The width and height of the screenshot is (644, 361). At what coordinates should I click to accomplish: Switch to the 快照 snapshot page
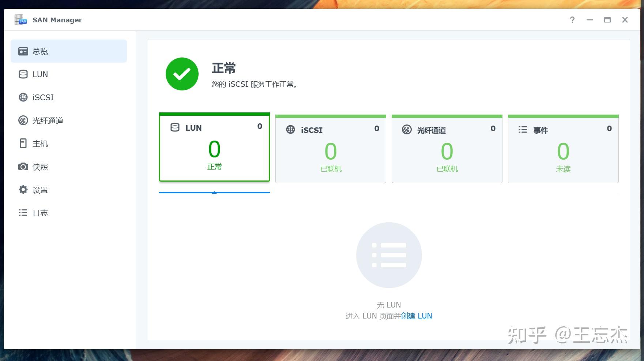pyautogui.click(x=69, y=167)
